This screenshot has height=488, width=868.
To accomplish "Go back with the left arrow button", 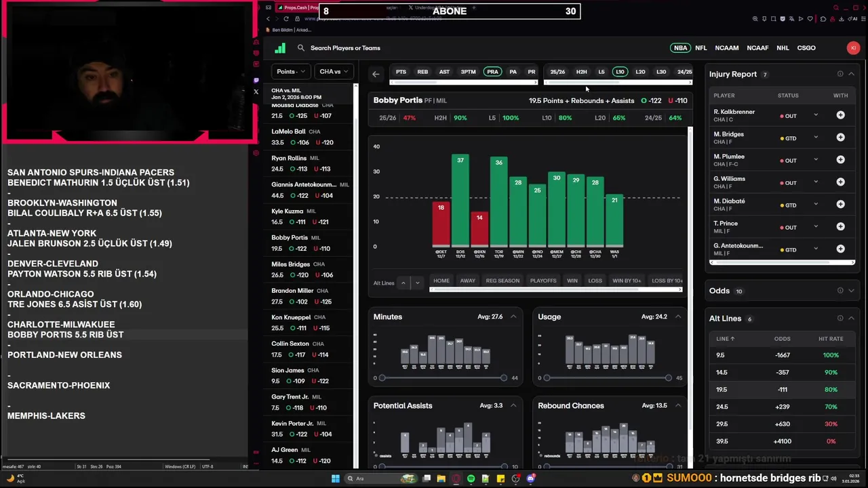I will pyautogui.click(x=376, y=74).
